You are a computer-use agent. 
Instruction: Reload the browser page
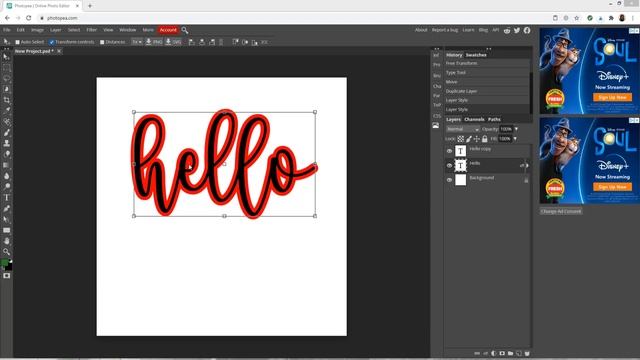(29, 18)
